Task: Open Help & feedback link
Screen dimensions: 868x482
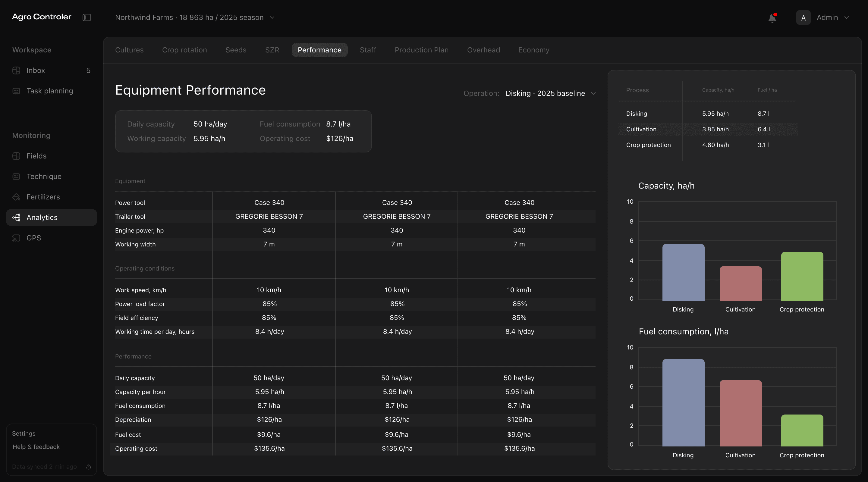Action: coord(36,447)
